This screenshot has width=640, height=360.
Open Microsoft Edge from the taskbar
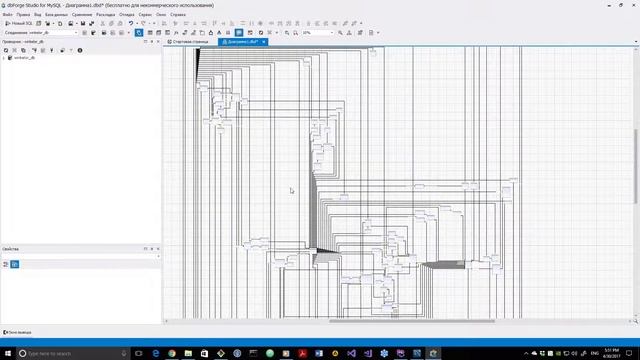click(x=156, y=353)
